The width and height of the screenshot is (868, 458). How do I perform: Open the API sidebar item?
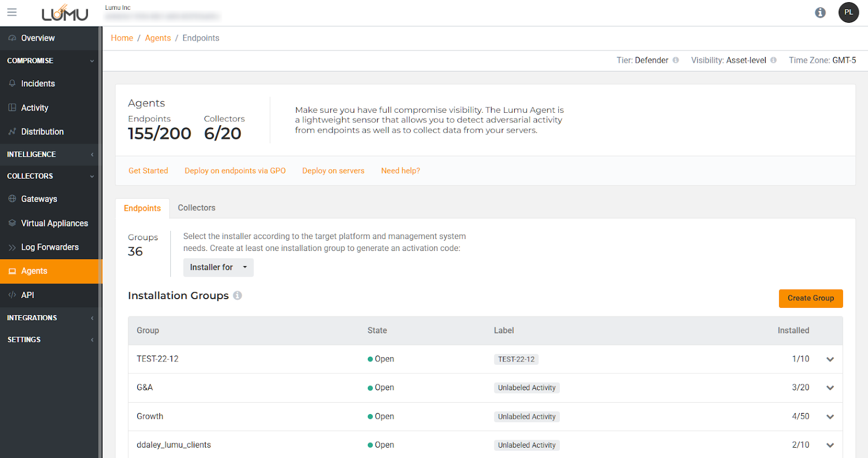coord(28,295)
